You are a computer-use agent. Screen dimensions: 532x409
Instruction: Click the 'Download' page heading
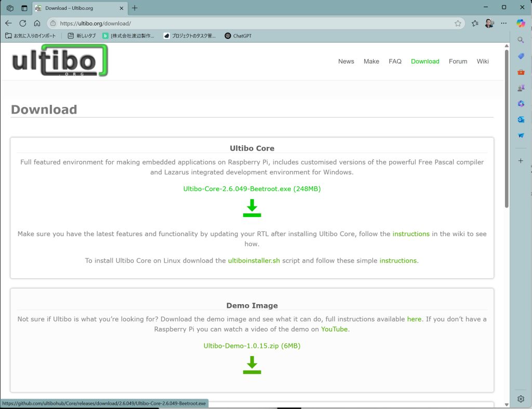44,110
